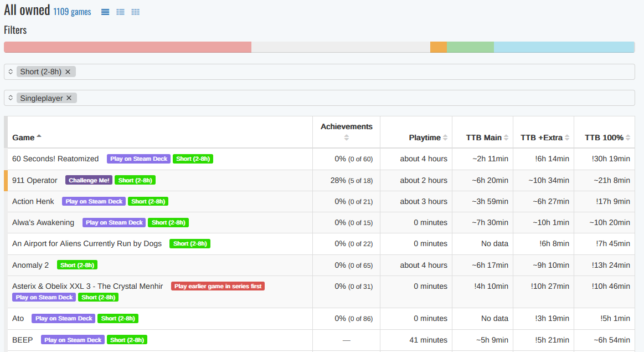This screenshot has height=352, width=644.
Task: Click Play earlier game in series first tag
Action: (x=218, y=286)
